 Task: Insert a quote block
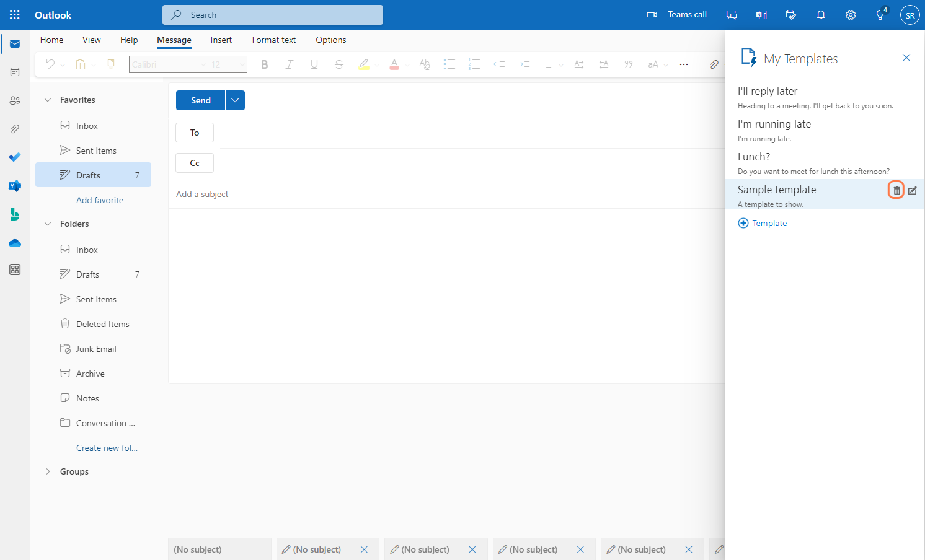pyautogui.click(x=629, y=64)
